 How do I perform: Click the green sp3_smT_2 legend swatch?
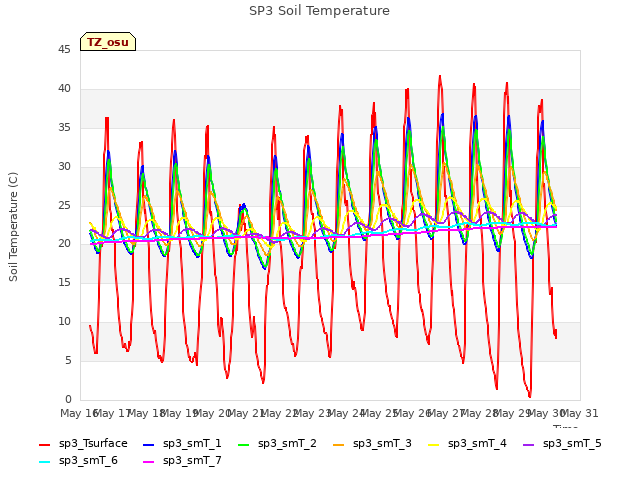(x=244, y=444)
